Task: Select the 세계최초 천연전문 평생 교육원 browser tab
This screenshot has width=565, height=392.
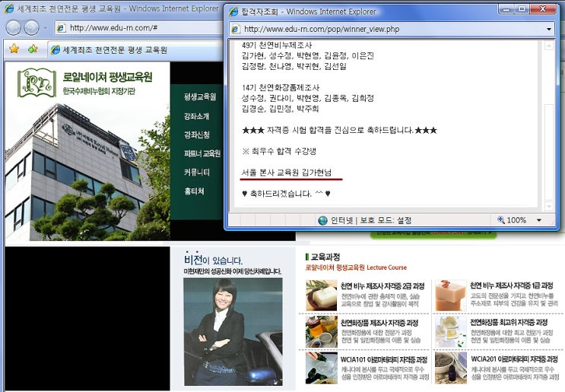Action: [x=135, y=50]
